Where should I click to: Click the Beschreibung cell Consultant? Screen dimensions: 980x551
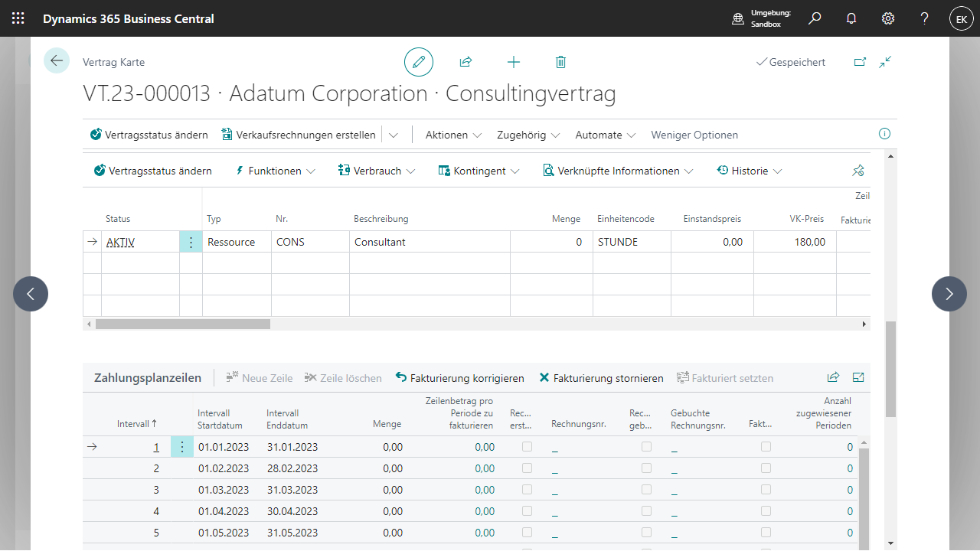click(x=430, y=242)
